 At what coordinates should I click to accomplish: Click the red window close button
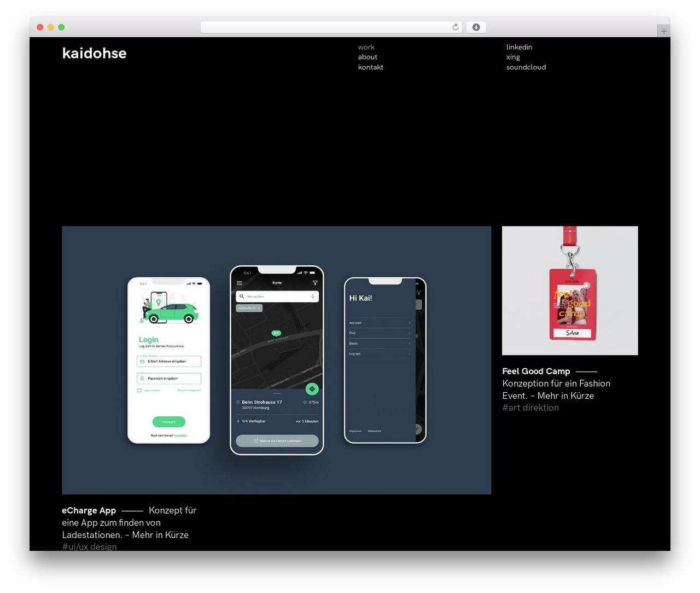40,27
